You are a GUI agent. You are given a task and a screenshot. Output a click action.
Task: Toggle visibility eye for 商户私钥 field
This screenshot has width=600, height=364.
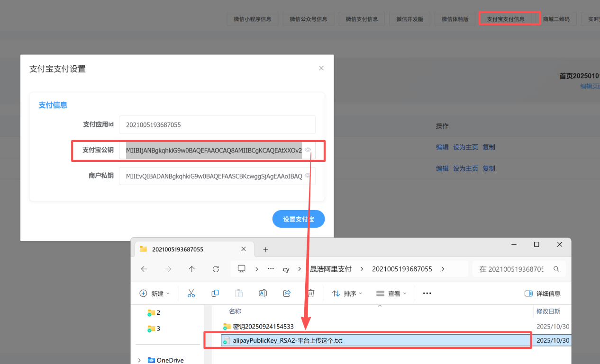(308, 176)
